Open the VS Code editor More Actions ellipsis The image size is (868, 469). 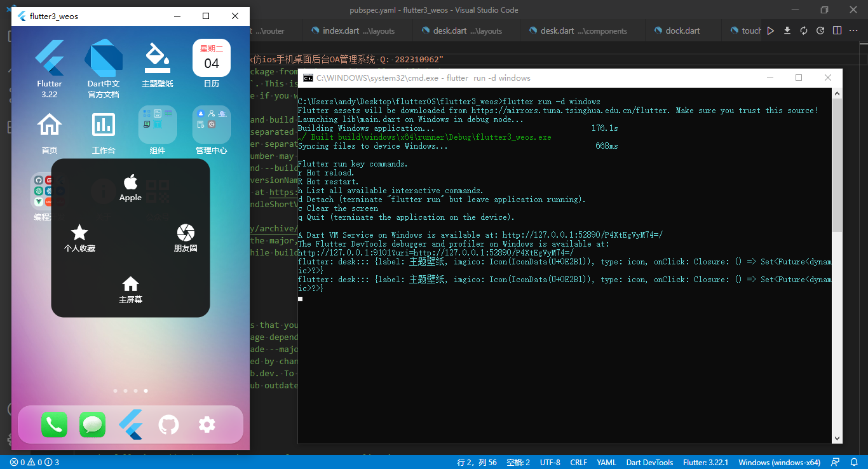(853, 31)
